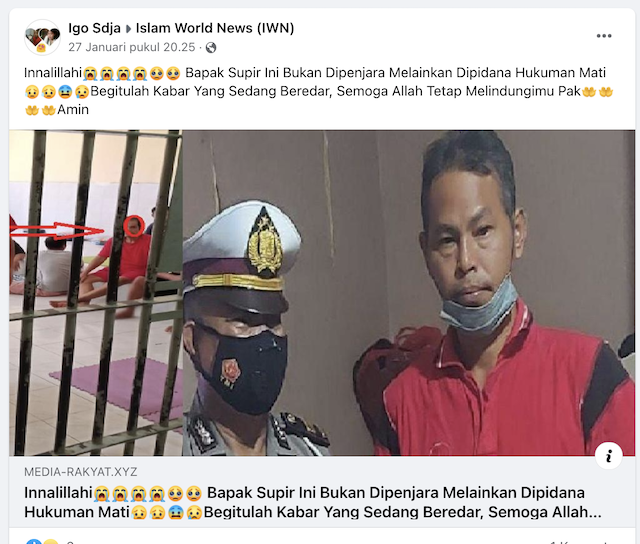Click the globe public audience icon
Image resolution: width=640 pixels, height=544 pixels.
coord(211,48)
